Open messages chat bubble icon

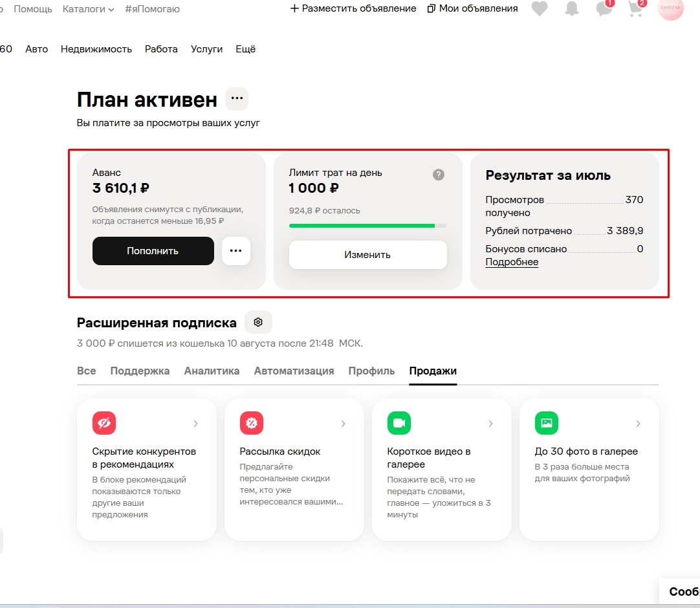pos(604,8)
